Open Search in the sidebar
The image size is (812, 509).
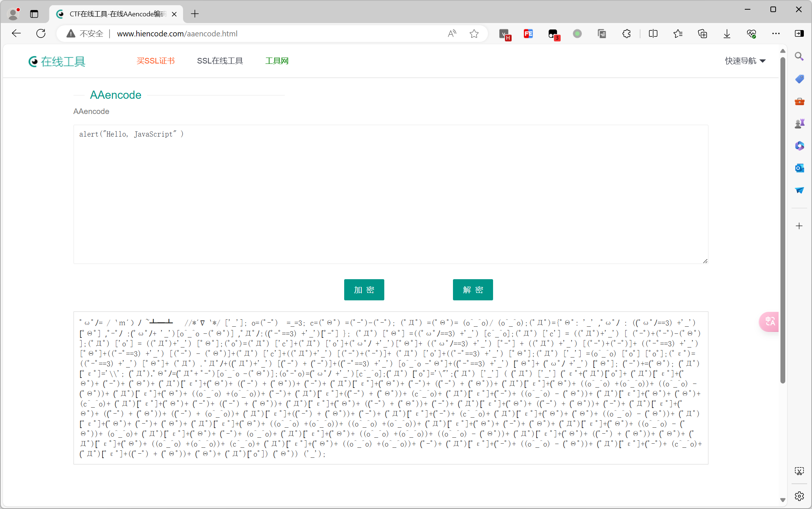[800, 56]
